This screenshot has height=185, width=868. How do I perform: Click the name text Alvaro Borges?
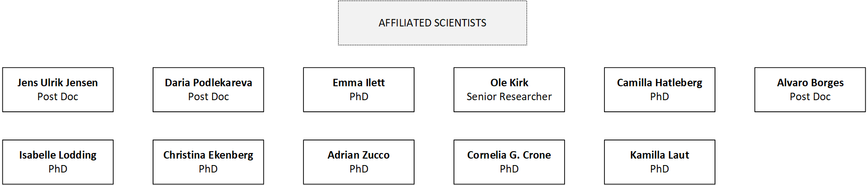[x=810, y=83]
